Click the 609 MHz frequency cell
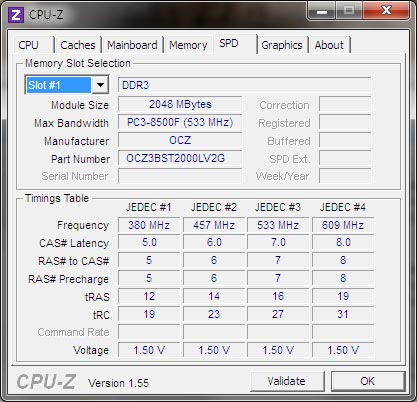This screenshot has width=417, height=402. pos(343,225)
